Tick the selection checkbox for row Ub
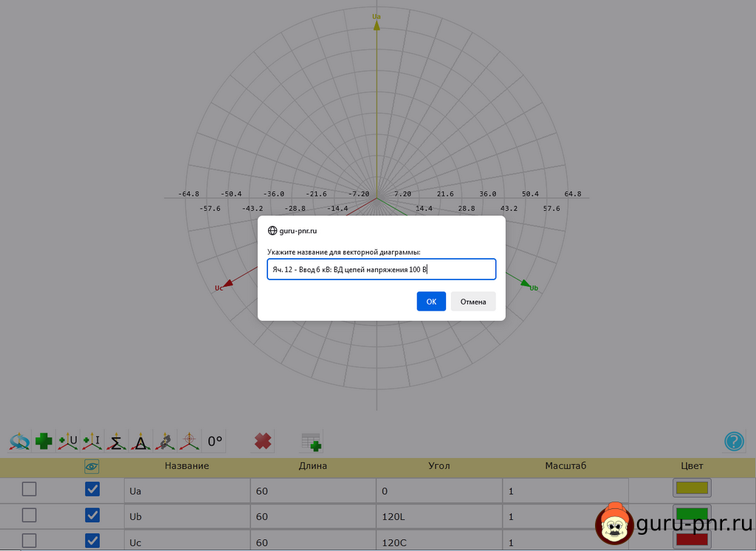The image size is (756, 551). click(29, 515)
